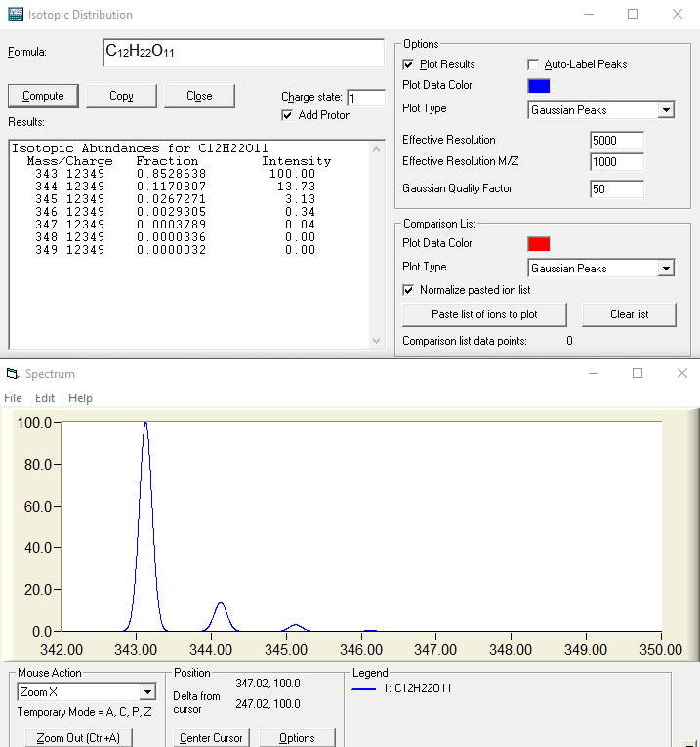Click the Spectrum window title icon
The width and height of the screenshot is (700, 747).
tap(13, 373)
